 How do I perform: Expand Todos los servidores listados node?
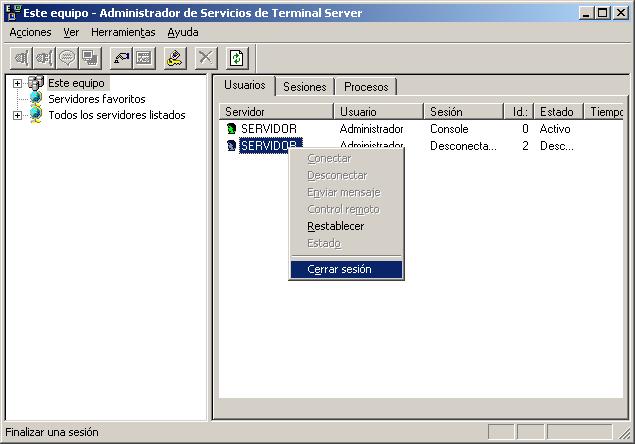(x=17, y=115)
